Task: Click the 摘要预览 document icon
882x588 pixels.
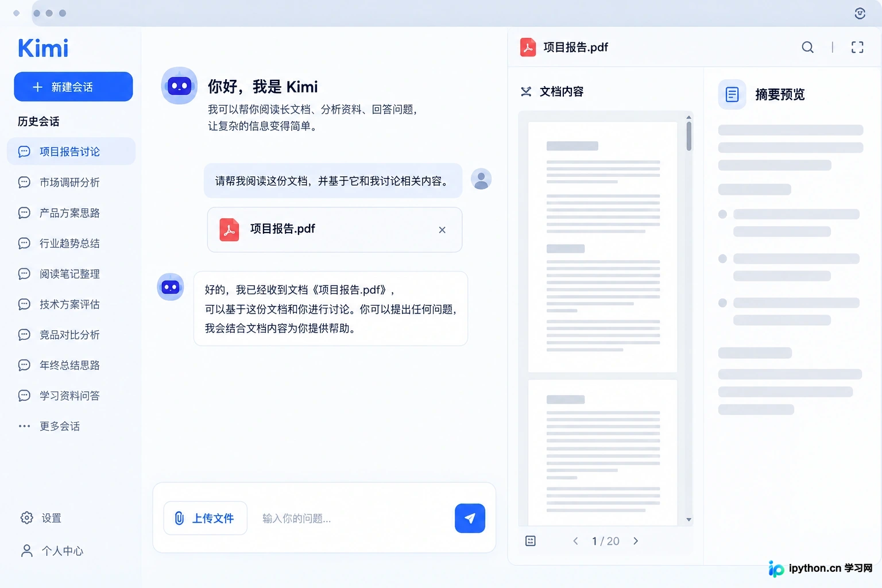Action: (732, 94)
